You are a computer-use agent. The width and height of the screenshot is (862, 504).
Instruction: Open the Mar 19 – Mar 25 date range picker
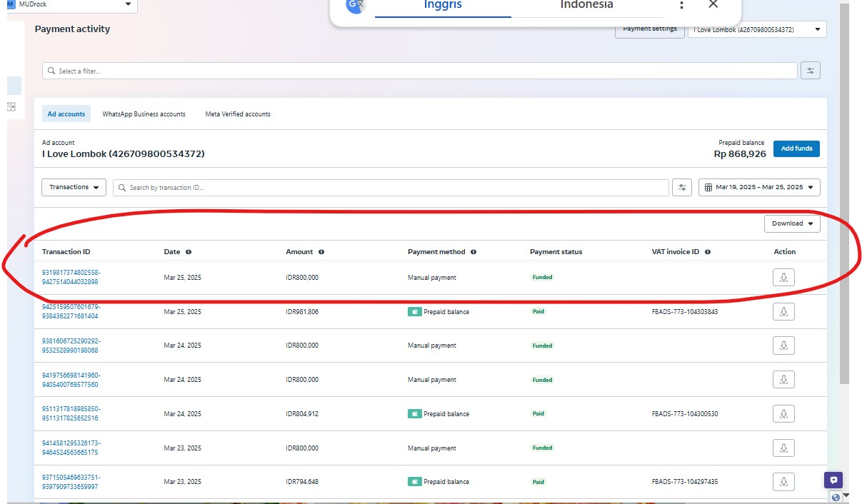[759, 187]
